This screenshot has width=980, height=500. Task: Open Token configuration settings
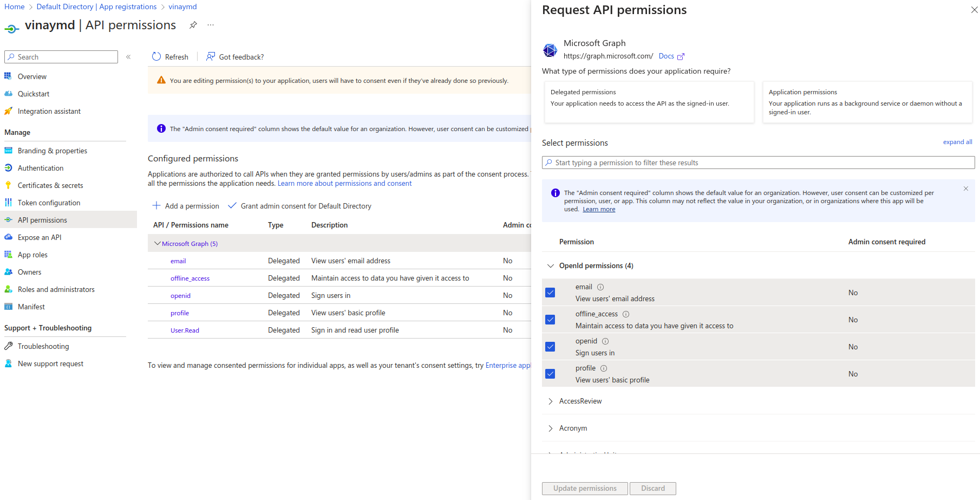click(x=48, y=203)
